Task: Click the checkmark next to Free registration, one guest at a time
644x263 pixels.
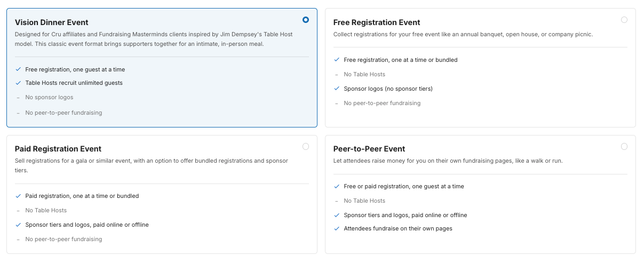Action: click(x=18, y=69)
